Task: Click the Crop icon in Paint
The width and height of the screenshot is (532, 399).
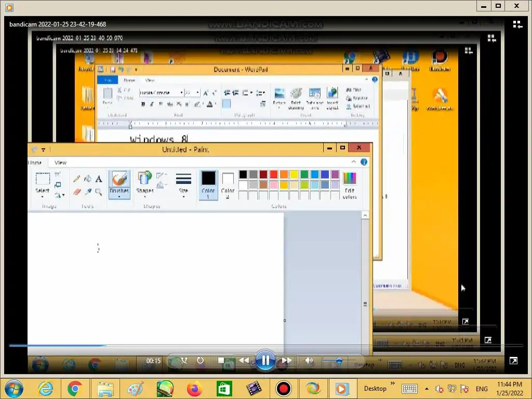Action: tap(58, 175)
